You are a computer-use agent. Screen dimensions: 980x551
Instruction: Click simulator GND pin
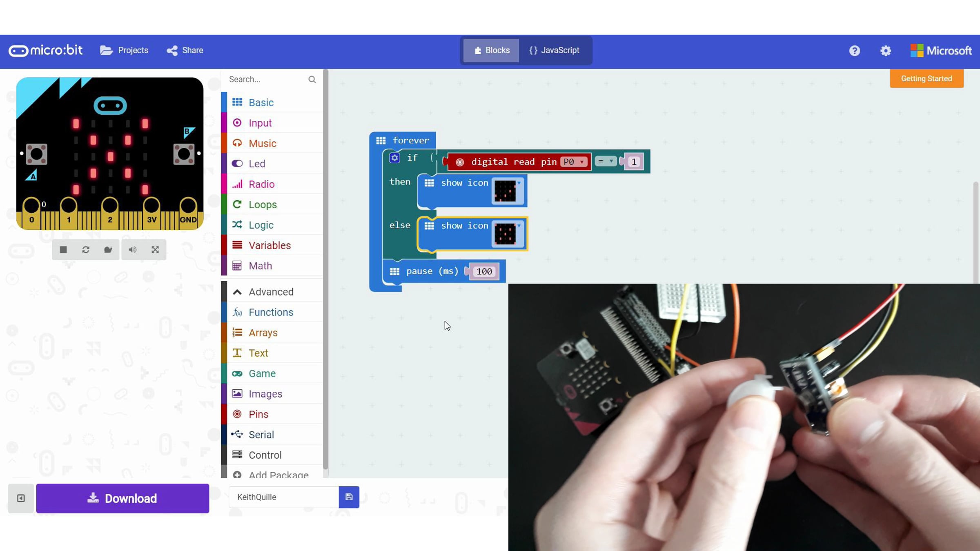pos(188,212)
